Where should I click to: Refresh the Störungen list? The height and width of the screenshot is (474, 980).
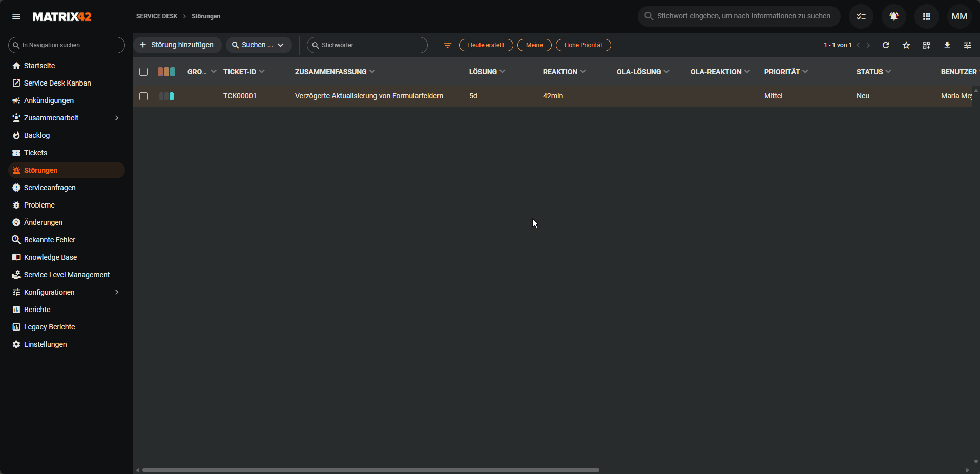885,45
